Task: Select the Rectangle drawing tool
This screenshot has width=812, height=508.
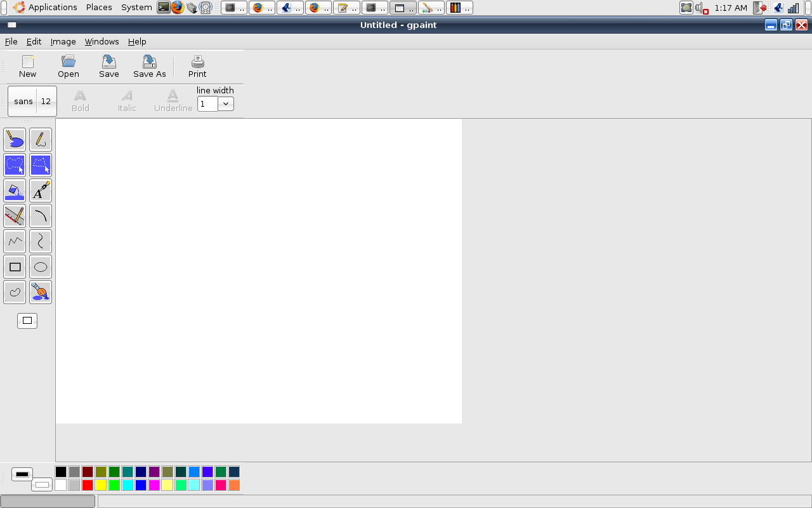Action: pyautogui.click(x=15, y=267)
